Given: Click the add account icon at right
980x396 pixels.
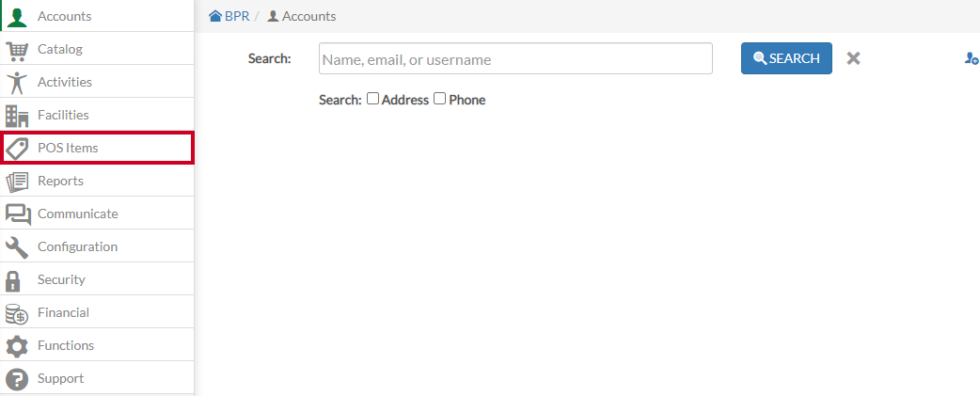Looking at the screenshot, I should coord(972,58).
